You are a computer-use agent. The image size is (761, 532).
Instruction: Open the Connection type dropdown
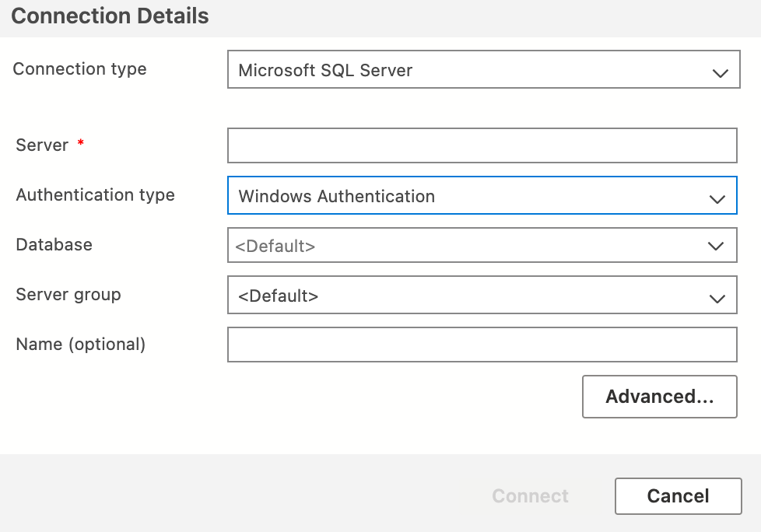tap(482, 69)
